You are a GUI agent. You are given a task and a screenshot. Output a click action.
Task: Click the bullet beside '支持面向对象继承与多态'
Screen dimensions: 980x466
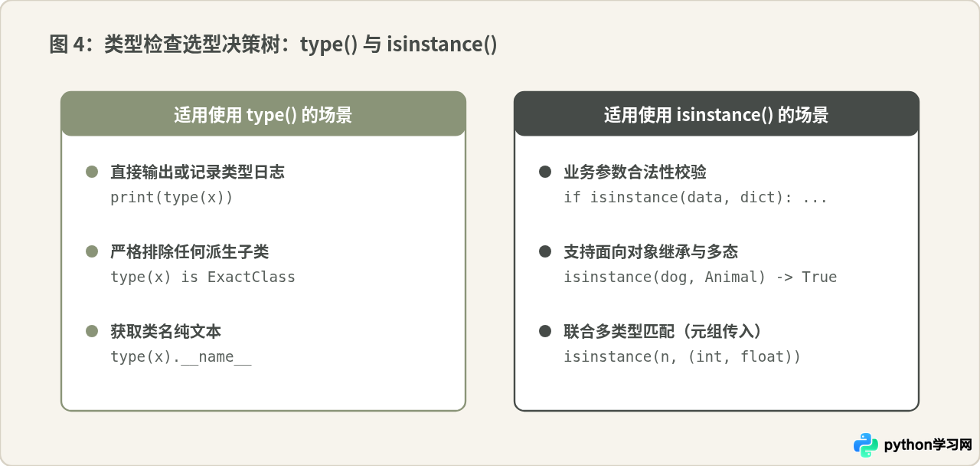point(545,251)
